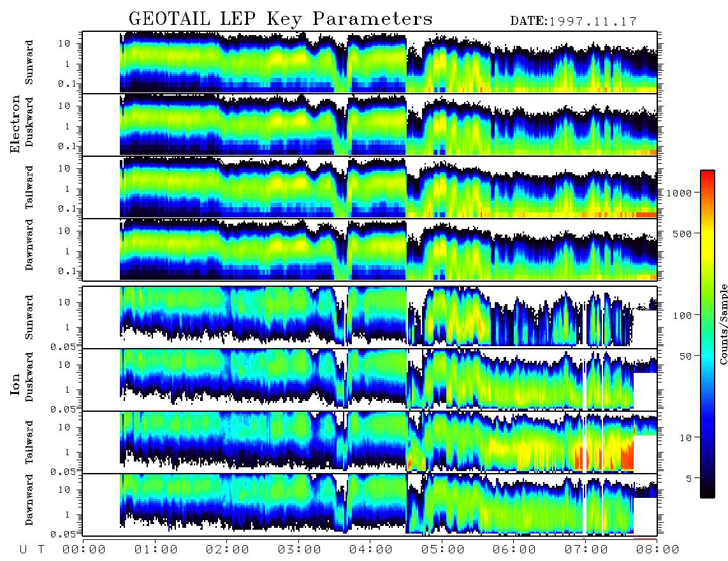This screenshot has height=561, width=728.
Task: Select the Counts/Sample color bar title
Action: tap(723, 324)
